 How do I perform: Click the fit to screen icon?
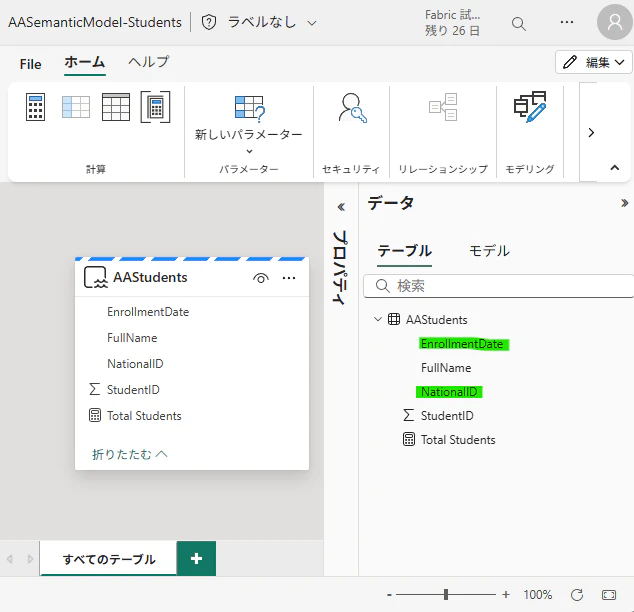click(609, 595)
